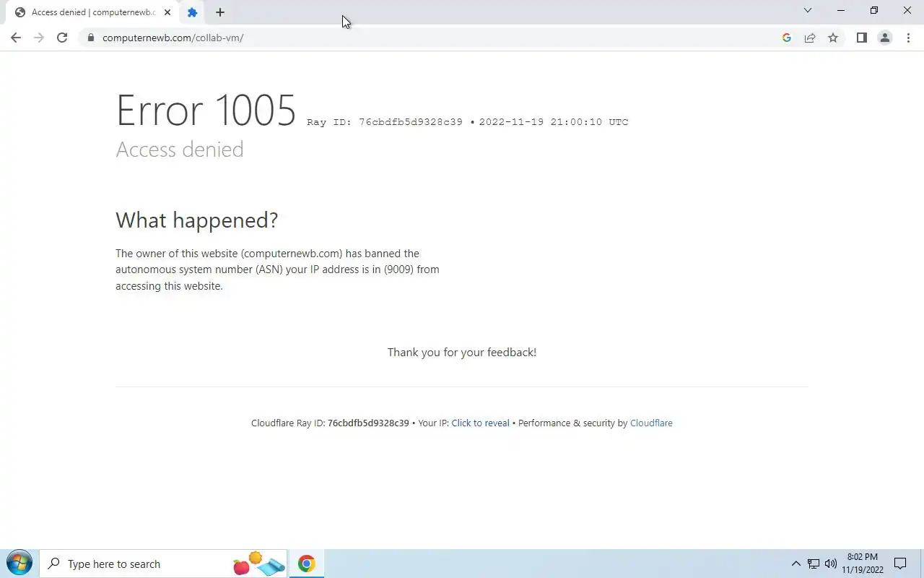Open the Cloudflare link
Screen dimensions: 924x578
tap(651, 423)
